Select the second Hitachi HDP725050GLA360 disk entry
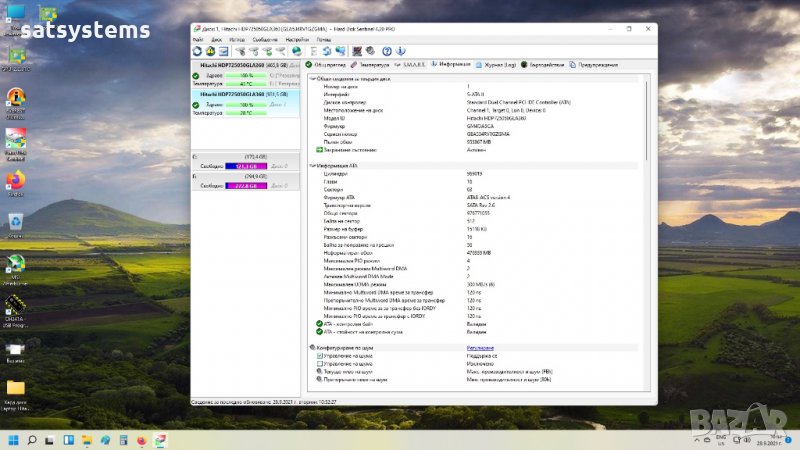Image resolution: width=800 pixels, height=450 pixels. (235, 94)
